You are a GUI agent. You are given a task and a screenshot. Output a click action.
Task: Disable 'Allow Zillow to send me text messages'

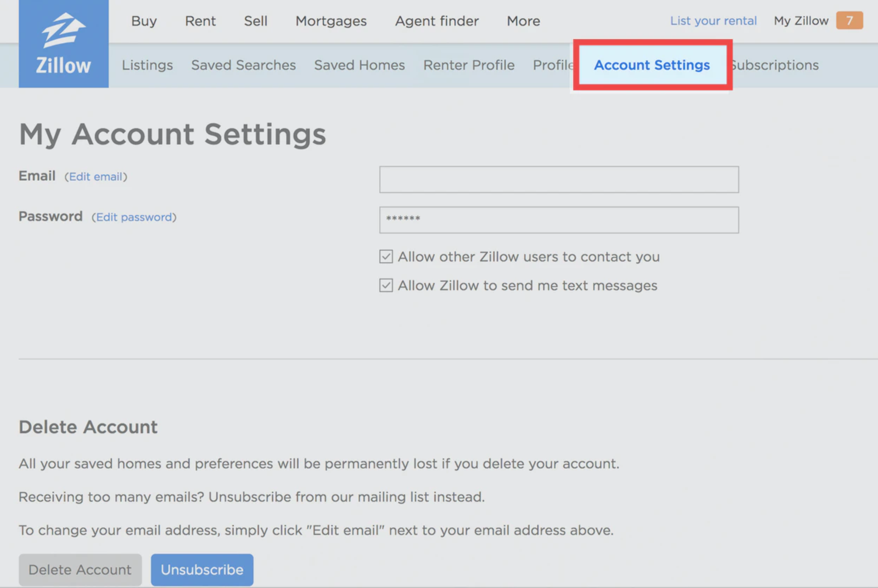(385, 285)
